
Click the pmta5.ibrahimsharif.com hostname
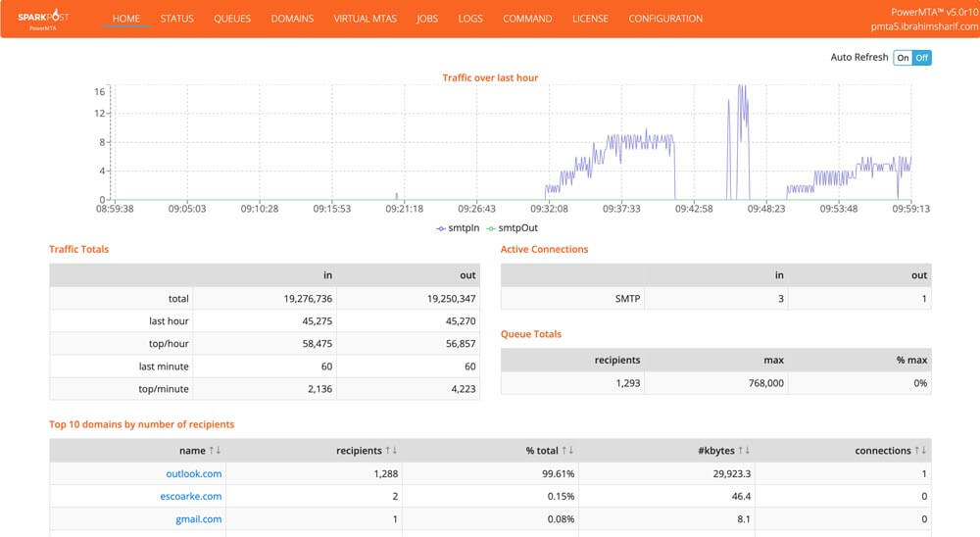[x=924, y=26]
